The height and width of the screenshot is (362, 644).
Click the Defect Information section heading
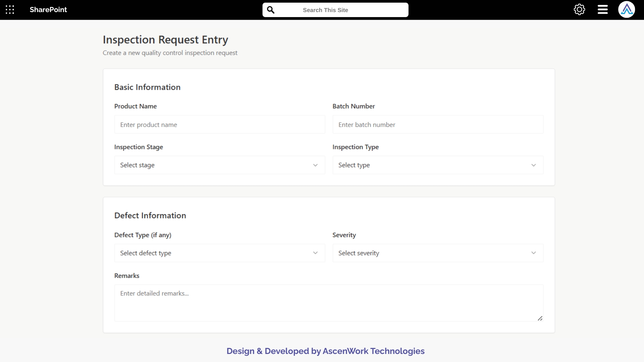[150, 215]
